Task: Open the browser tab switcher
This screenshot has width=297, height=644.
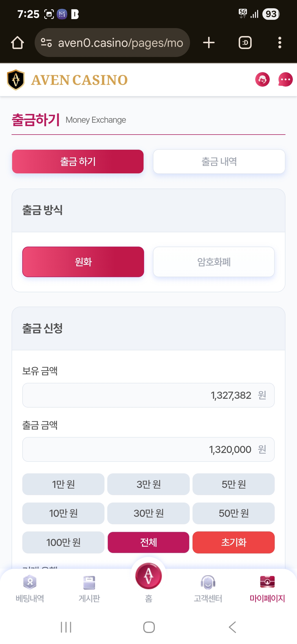Action: pyautogui.click(x=245, y=43)
